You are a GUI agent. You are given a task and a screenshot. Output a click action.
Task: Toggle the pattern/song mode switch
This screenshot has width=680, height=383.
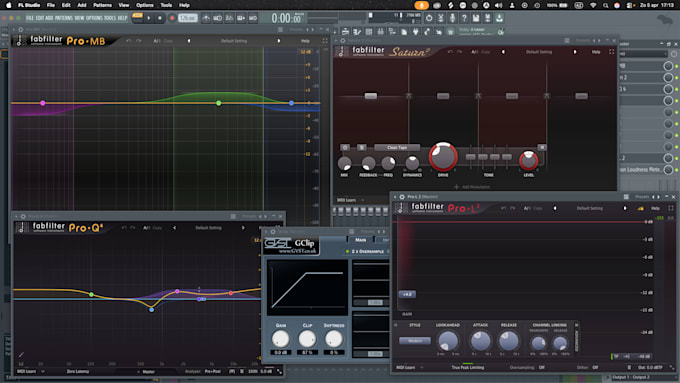[137, 17]
